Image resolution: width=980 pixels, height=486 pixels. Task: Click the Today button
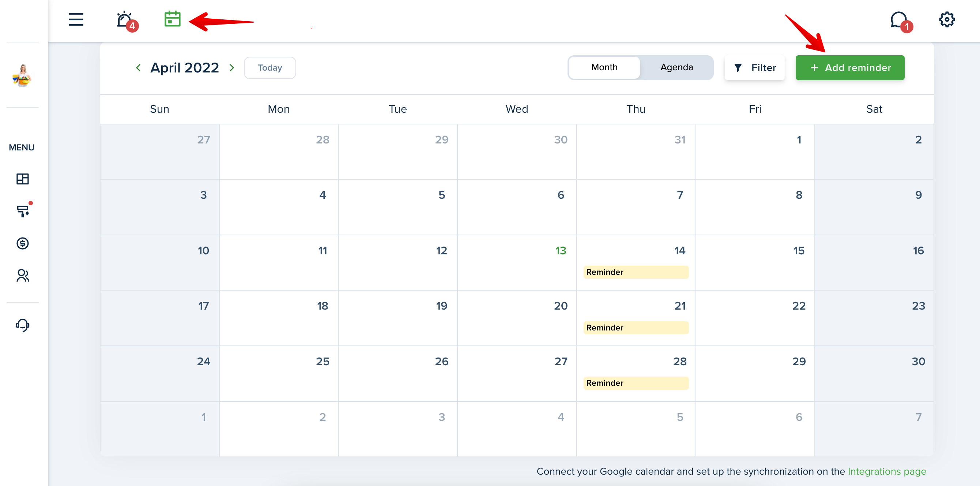[270, 68]
